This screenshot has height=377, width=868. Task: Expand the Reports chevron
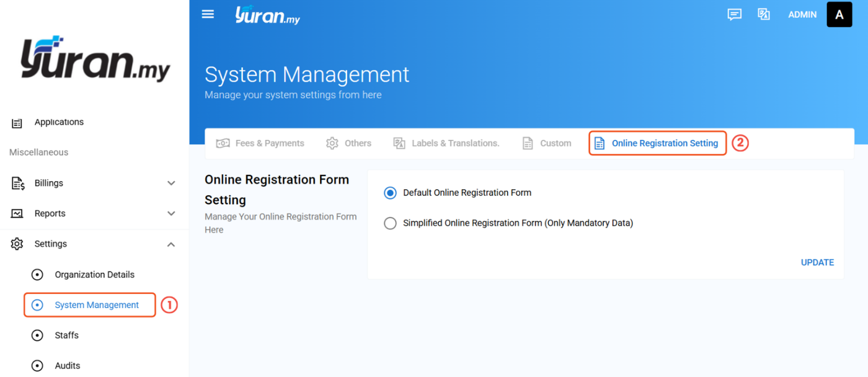[171, 214]
